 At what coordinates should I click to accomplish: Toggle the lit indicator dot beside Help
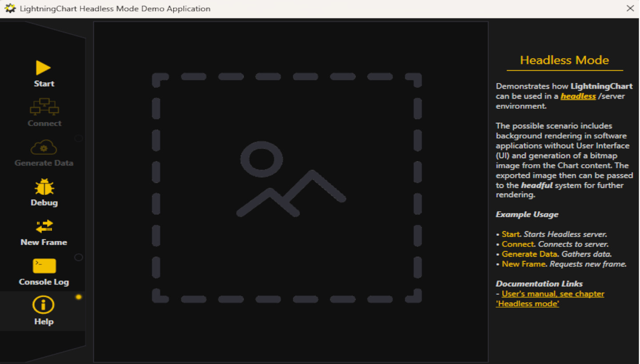pos(79,297)
